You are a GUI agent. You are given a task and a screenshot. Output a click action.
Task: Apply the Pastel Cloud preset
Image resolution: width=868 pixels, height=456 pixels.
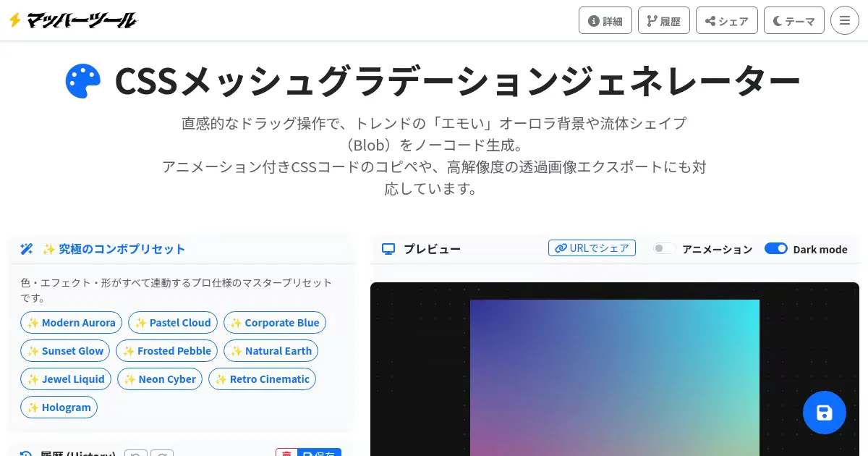click(173, 323)
